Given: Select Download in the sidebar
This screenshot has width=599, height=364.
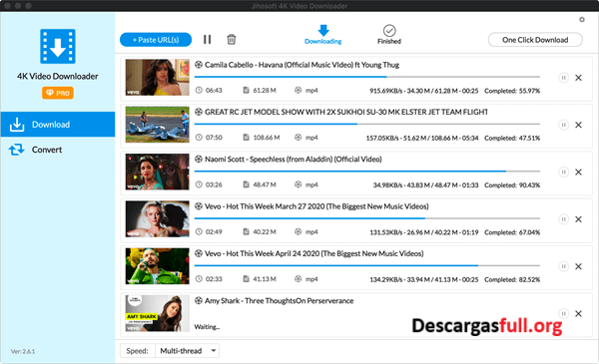Looking at the screenshot, I should (58, 125).
